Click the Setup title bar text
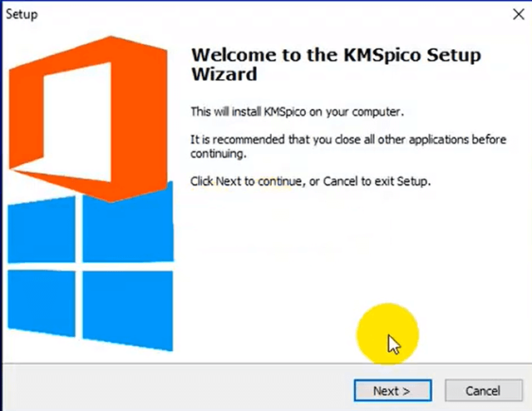This screenshot has width=532, height=411. point(22,15)
